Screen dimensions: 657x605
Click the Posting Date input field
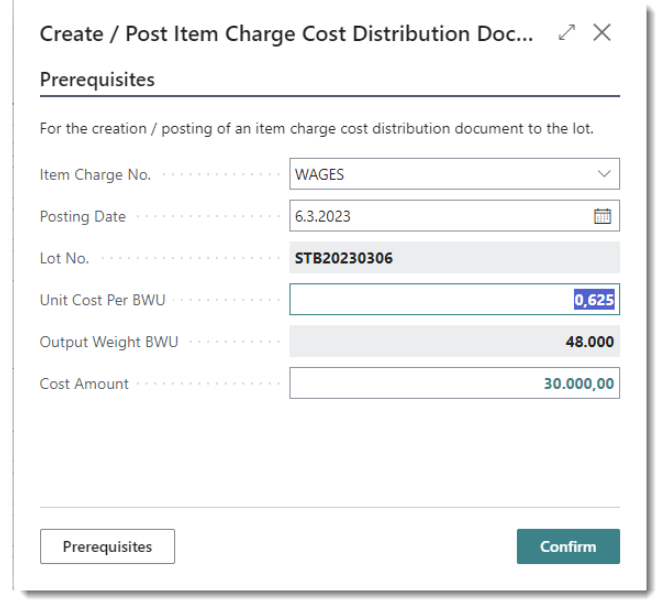(x=438, y=216)
